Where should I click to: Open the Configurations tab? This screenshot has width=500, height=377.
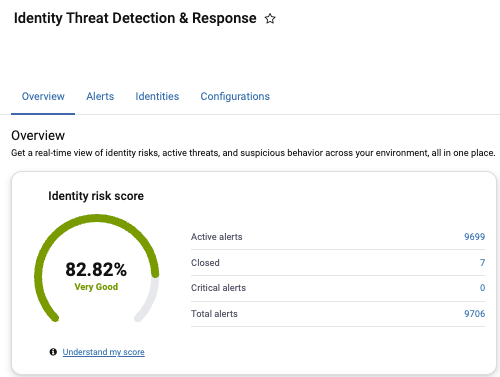pos(235,96)
